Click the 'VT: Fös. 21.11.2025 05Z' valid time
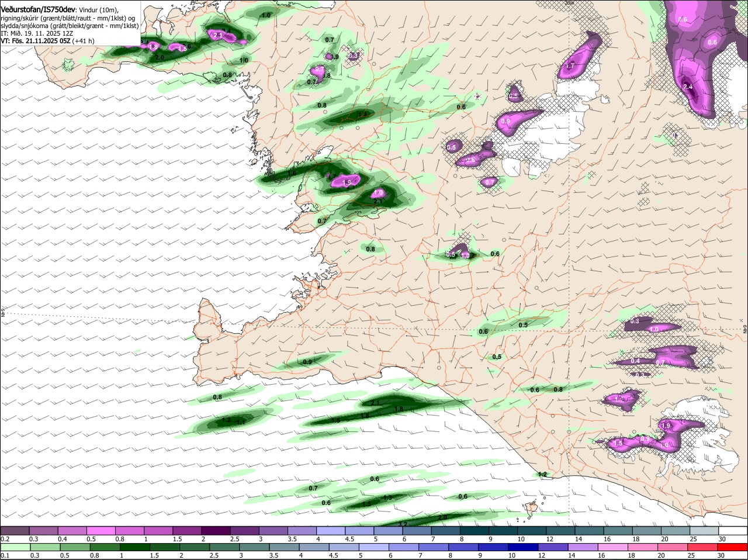 [36, 41]
